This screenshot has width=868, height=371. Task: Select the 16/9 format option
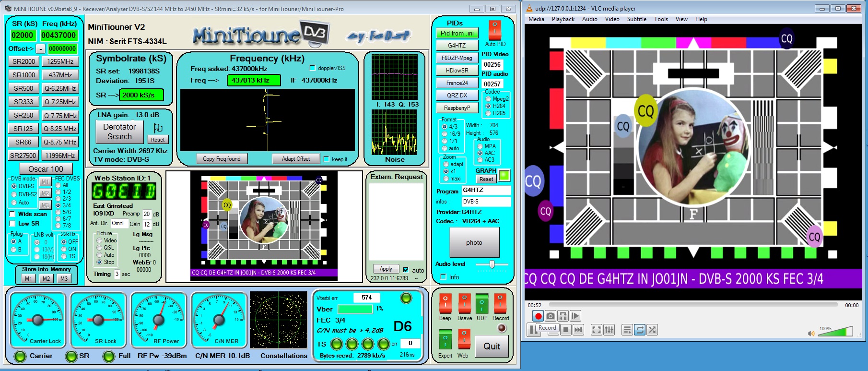(445, 134)
